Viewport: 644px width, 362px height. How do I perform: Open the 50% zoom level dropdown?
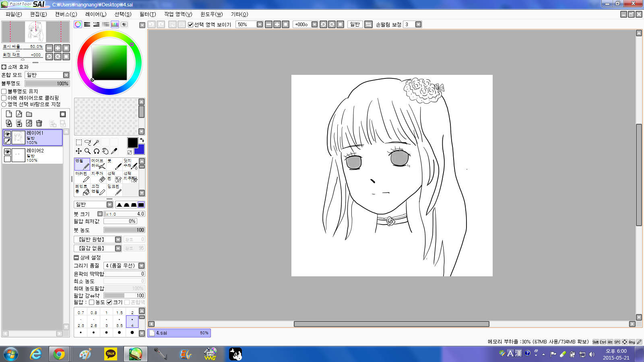coord(260,25)
